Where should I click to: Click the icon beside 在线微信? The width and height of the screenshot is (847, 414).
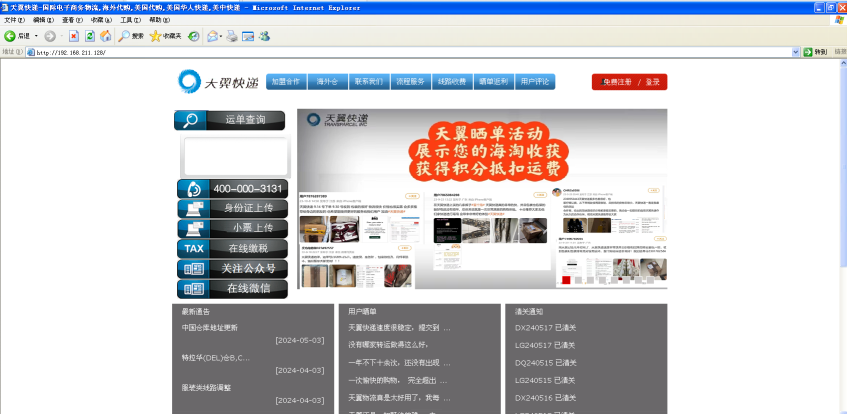193,289
